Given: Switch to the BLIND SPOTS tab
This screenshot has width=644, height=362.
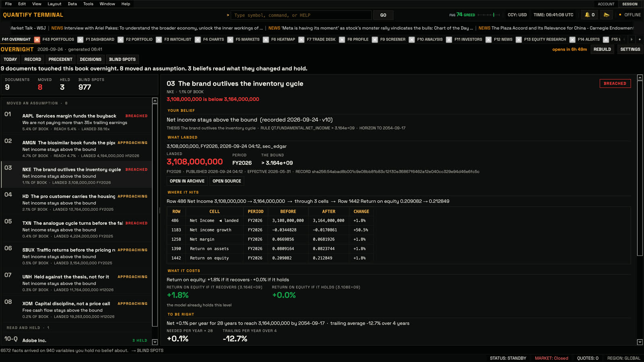Looking at the screenshot, I should (x=122, y=60).
